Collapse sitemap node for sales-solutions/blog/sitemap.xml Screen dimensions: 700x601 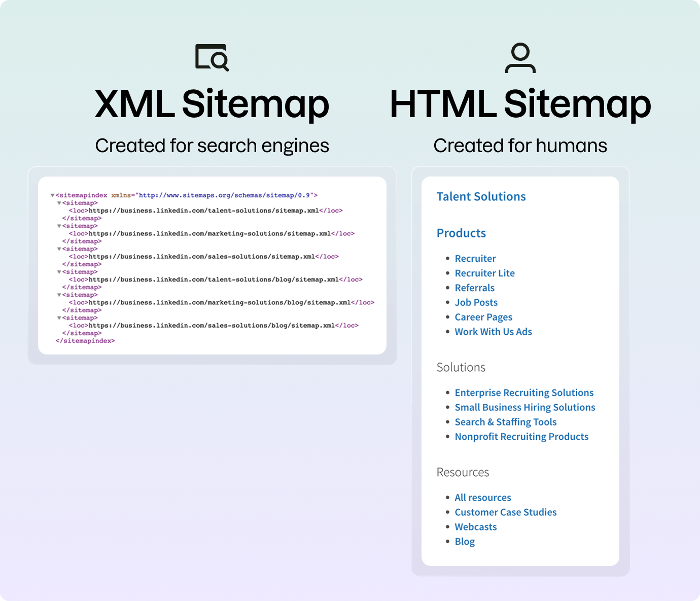[x=59, y=318]
